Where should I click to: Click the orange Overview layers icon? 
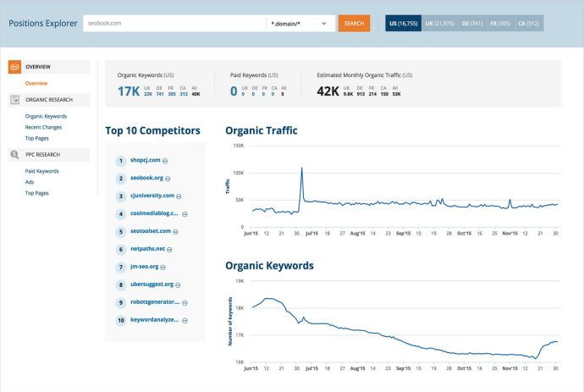[x=14, y=67]
